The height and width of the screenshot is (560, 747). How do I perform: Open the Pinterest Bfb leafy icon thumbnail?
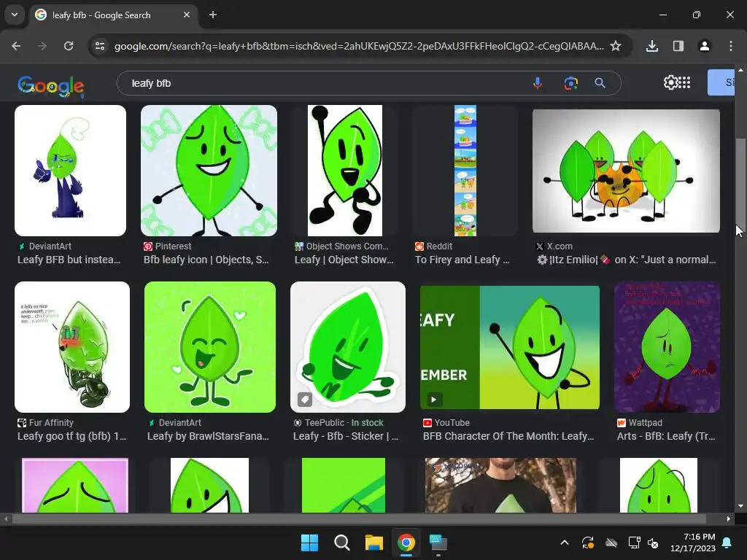pyautogui.click(x=209, y=171)
